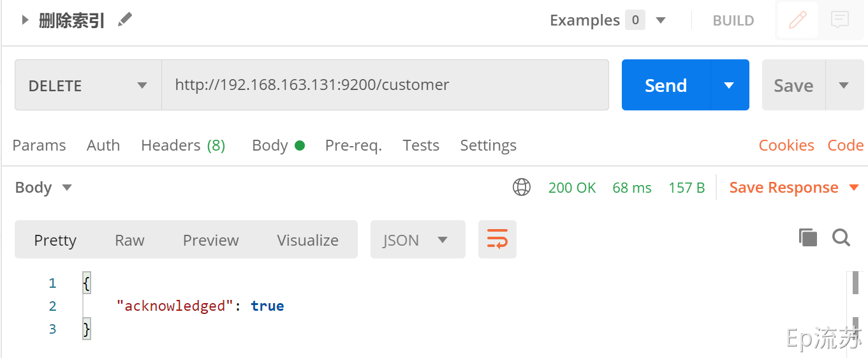Search the response with the magnifier icon
The image size is (868, 358).
[841, 238]
